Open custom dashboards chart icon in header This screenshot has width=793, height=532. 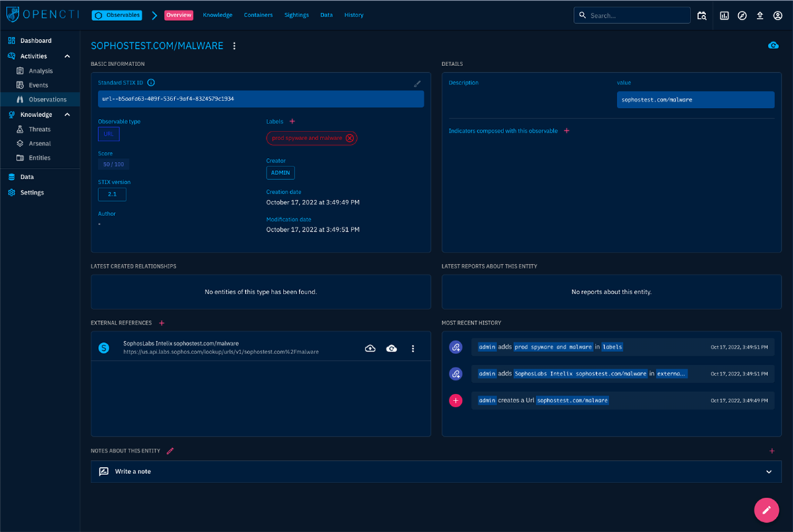click(x=724, y=15)
